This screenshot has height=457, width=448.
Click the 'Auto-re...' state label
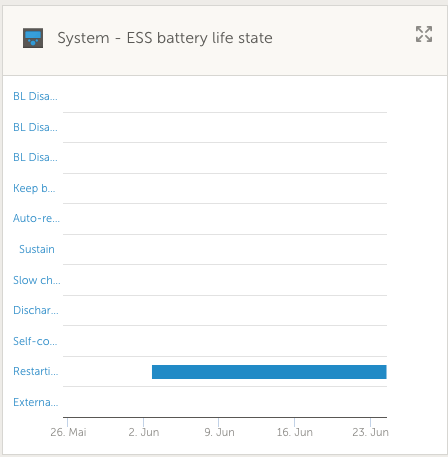(36, 218)
